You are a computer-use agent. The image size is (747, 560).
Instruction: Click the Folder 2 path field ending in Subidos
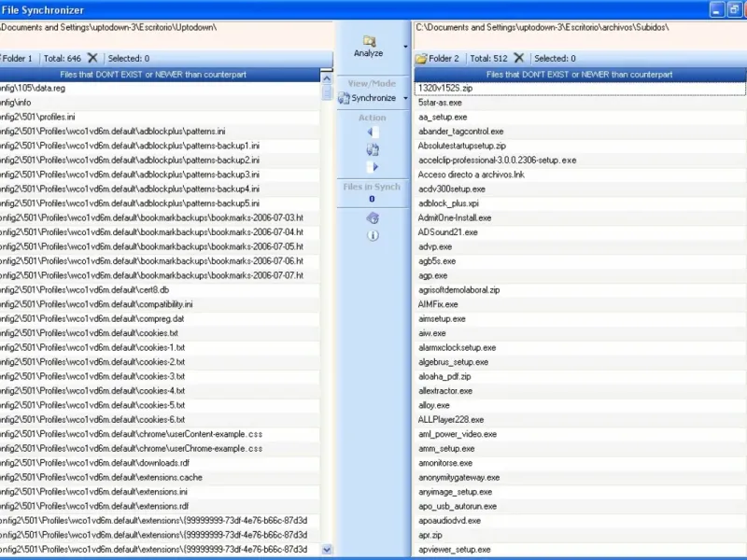(580, 35)
